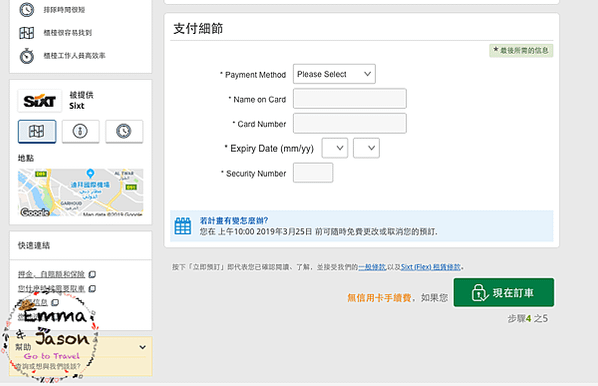The width and height of the screenshot is (598, 386).
Task: Open the Sixt (Flex) rental terms link
Action: click(431, 267)
